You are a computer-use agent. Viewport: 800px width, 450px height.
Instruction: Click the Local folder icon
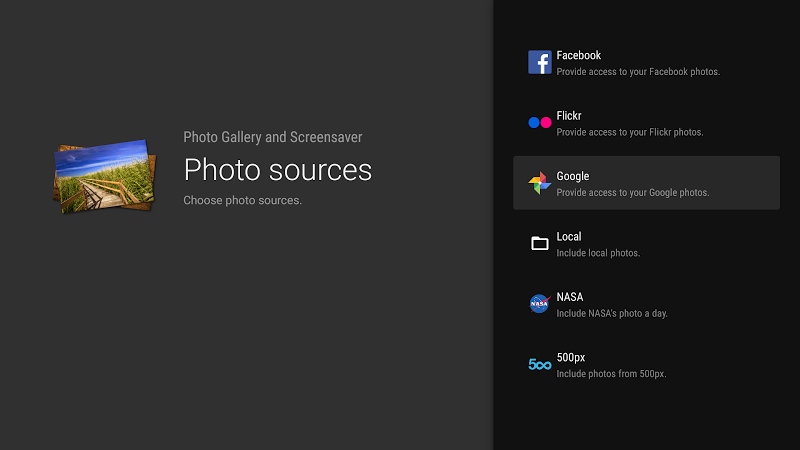click(x=539, y=243)
